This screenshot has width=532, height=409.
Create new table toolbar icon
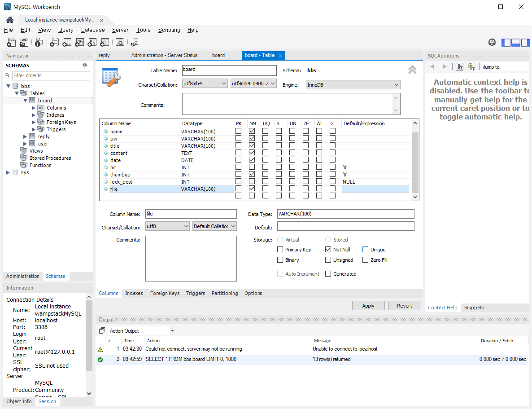[x=67, y=42]
